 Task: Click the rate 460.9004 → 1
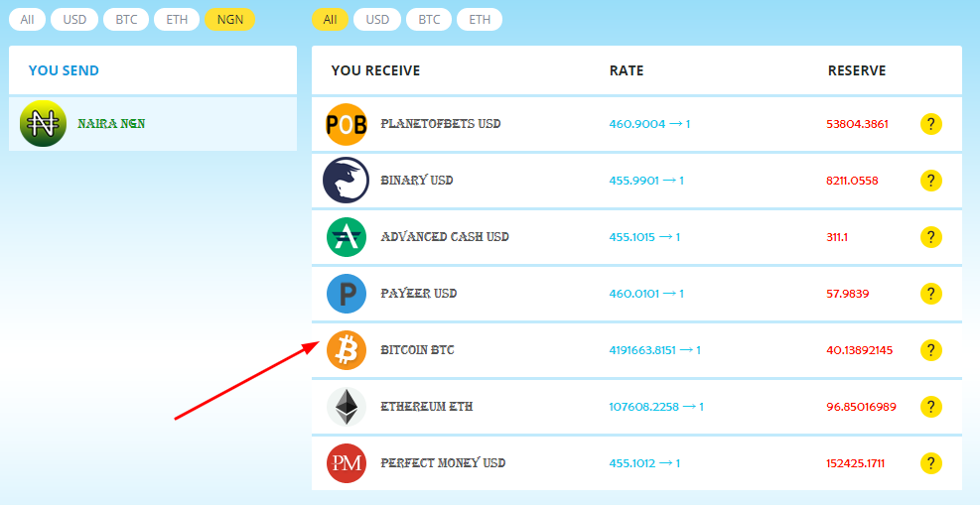[x=649, y=124]
